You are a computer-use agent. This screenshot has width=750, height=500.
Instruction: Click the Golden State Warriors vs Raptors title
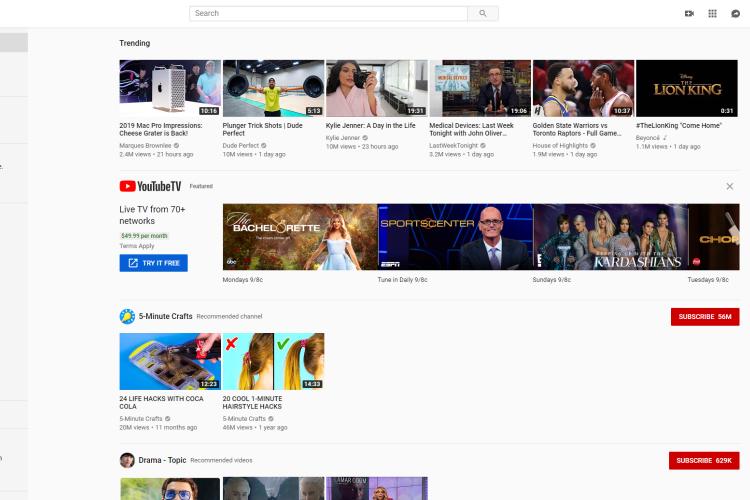click(577, 129)
